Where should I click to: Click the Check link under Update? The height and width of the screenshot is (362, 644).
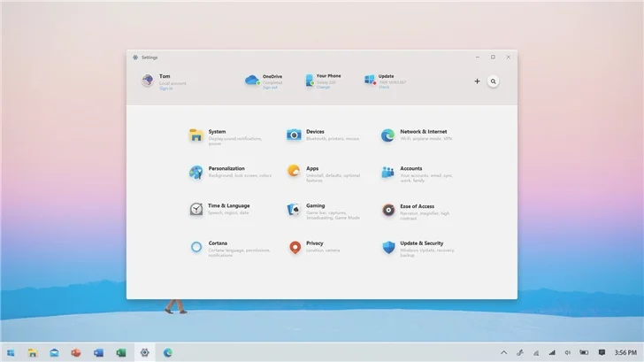tap(384, 87)
